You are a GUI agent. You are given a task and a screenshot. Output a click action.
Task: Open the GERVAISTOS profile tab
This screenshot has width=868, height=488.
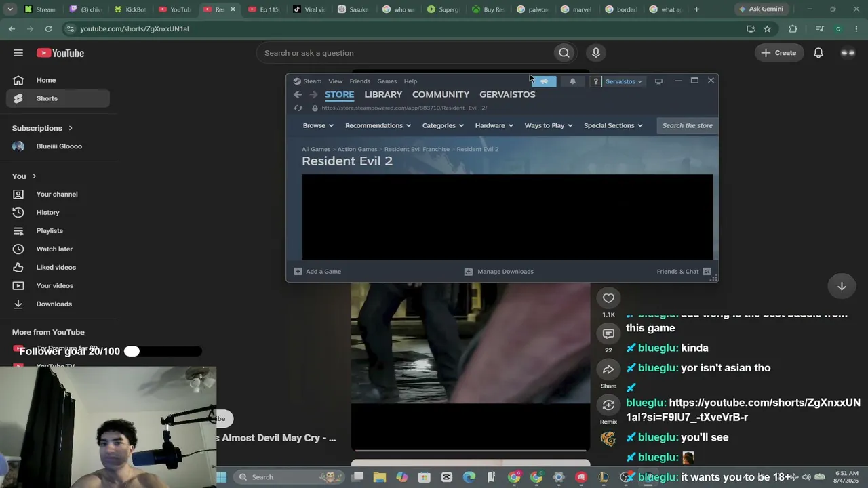coord(507,94)
